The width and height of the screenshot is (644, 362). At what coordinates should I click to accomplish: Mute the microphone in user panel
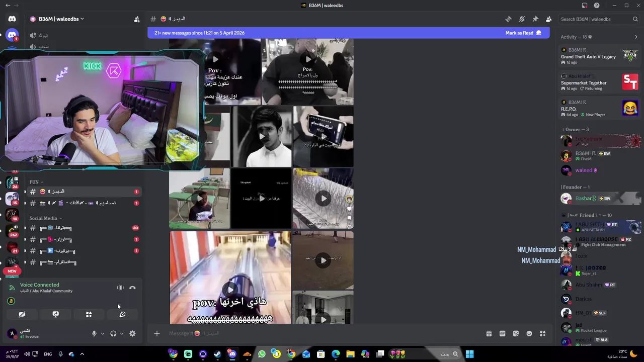(94, 333)
